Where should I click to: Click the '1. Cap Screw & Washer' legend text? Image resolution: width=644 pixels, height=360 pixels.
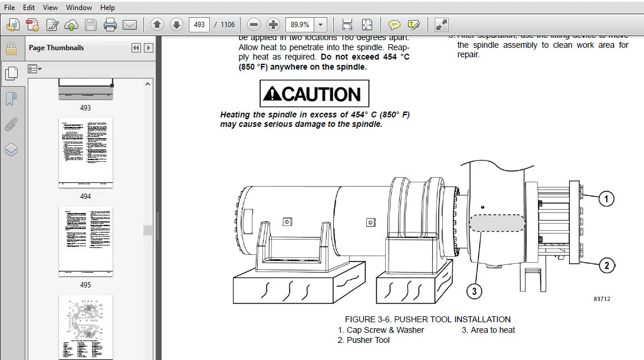coord(381,330)
